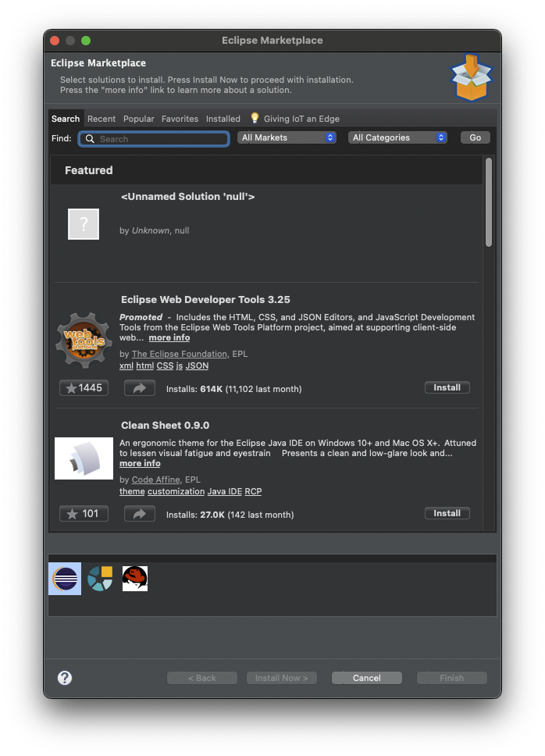Open the All Categories dropdown

(x=397, y=138)
